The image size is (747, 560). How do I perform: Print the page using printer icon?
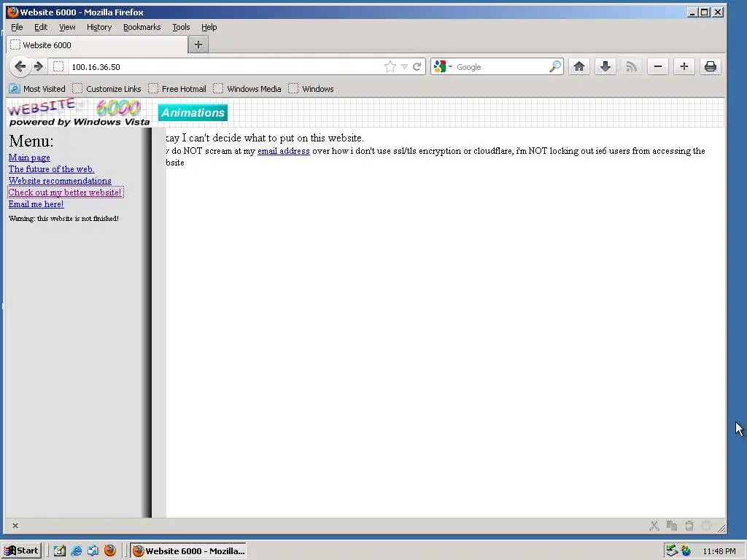(711, 66)
